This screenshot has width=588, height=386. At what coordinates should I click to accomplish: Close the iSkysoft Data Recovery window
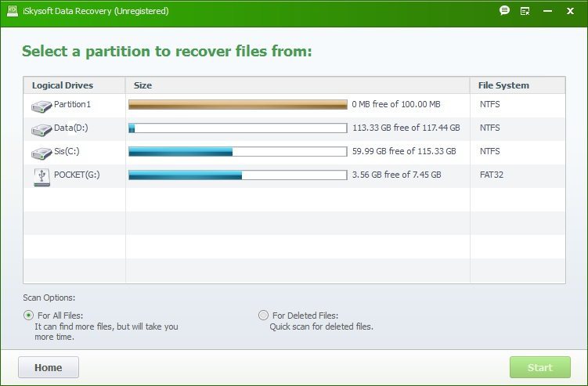point(570,11)
